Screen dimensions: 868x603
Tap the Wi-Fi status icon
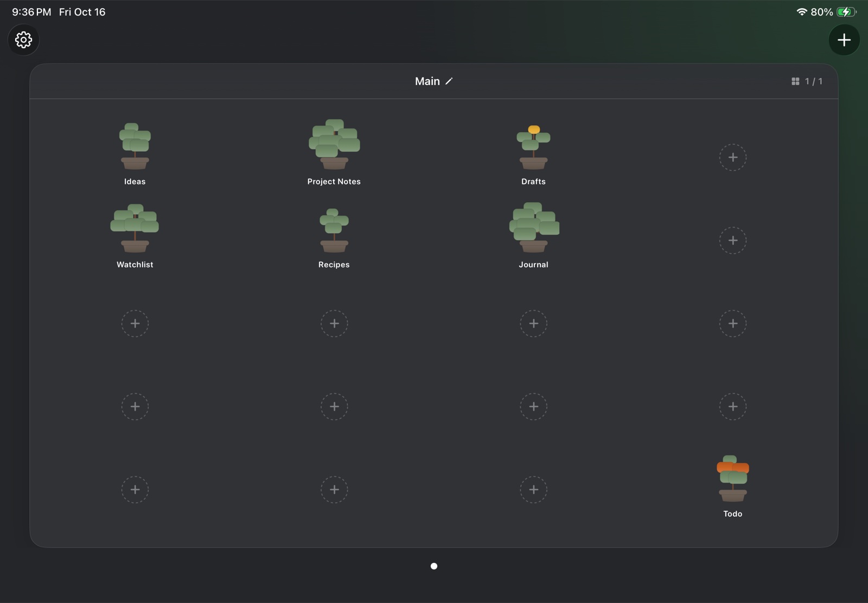(802, 12)
